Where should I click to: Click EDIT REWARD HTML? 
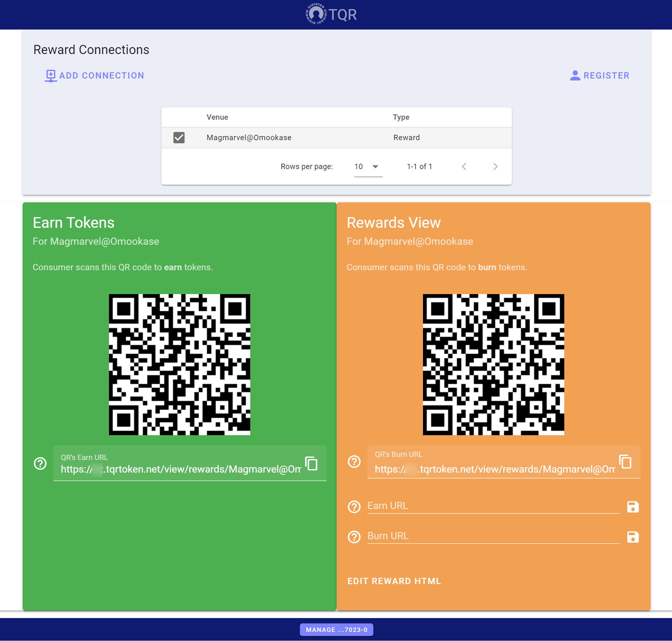394,581
